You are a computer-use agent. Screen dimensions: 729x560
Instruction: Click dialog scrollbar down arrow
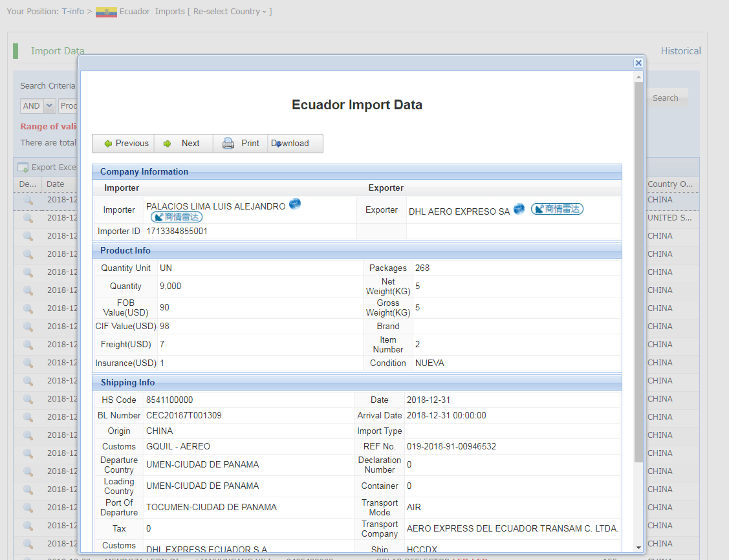pyautogui.click(x=638, y=548)
